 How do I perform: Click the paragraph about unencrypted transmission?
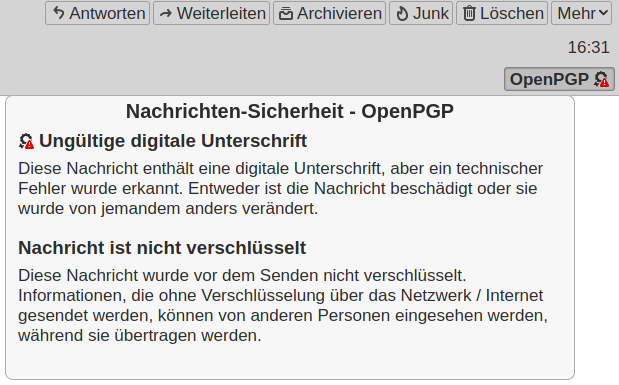[x=283, y=305]
